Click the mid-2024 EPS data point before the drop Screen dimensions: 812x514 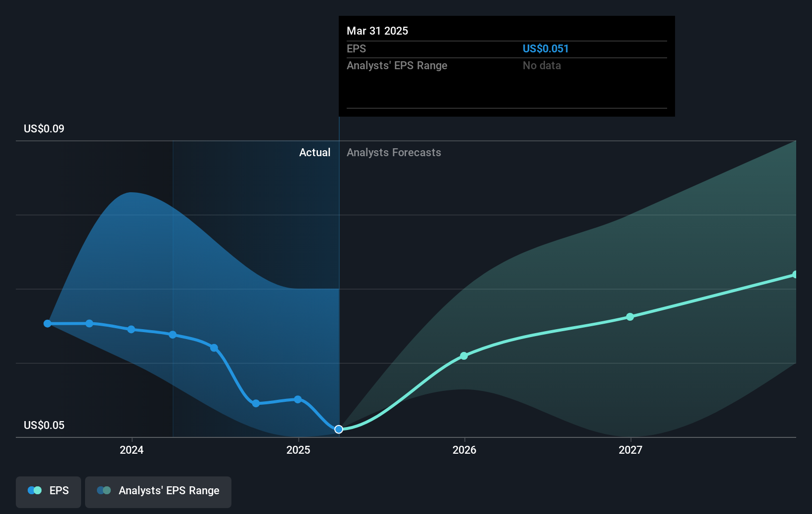coord(214,348)
